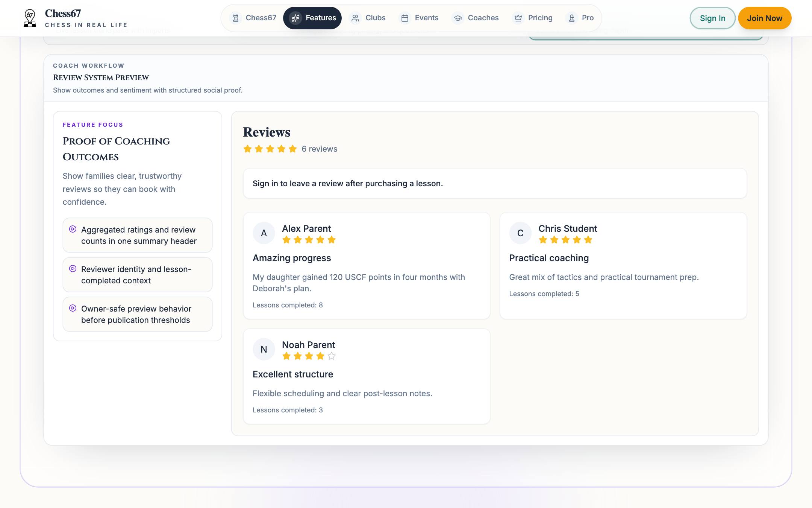Click the Review System Preview heading
This screenshot has height=508, width=812.
pyautogui.click(x=101, y=78)
